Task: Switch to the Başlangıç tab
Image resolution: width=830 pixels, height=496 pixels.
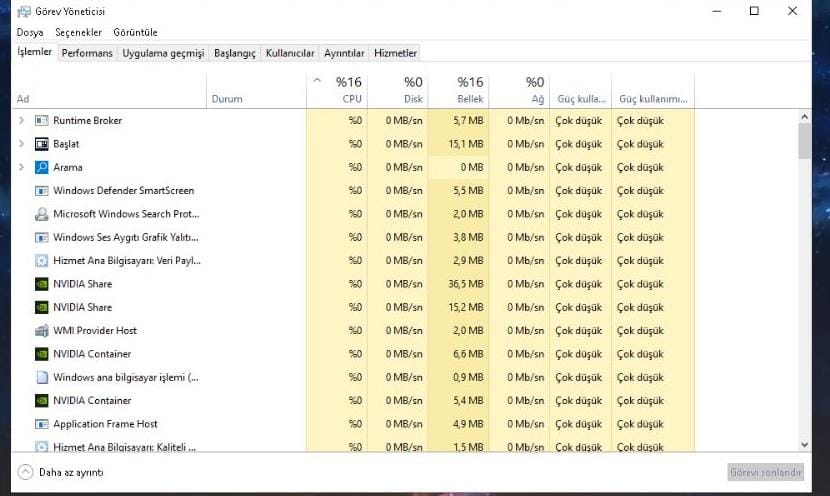Action: point(234,53)
